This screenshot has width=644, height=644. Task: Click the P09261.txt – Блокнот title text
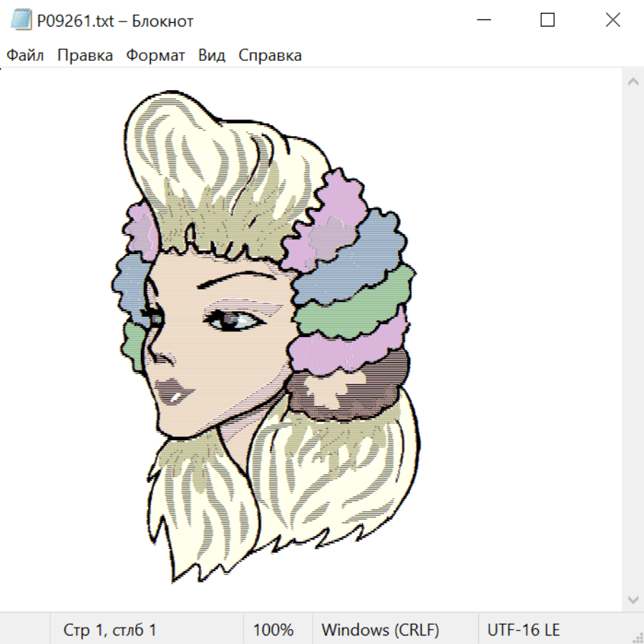(115, 21)
